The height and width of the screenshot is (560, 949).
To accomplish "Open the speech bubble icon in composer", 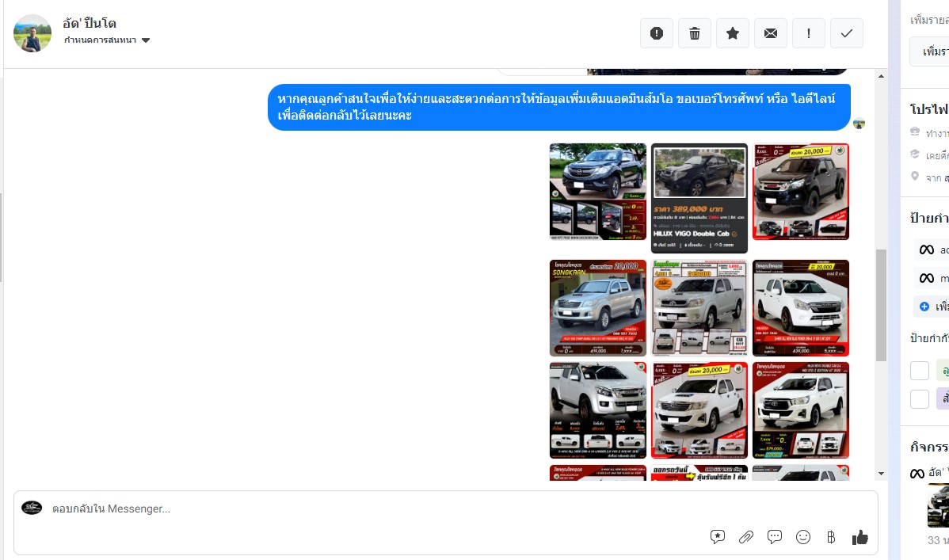I will tap(774, 537).
